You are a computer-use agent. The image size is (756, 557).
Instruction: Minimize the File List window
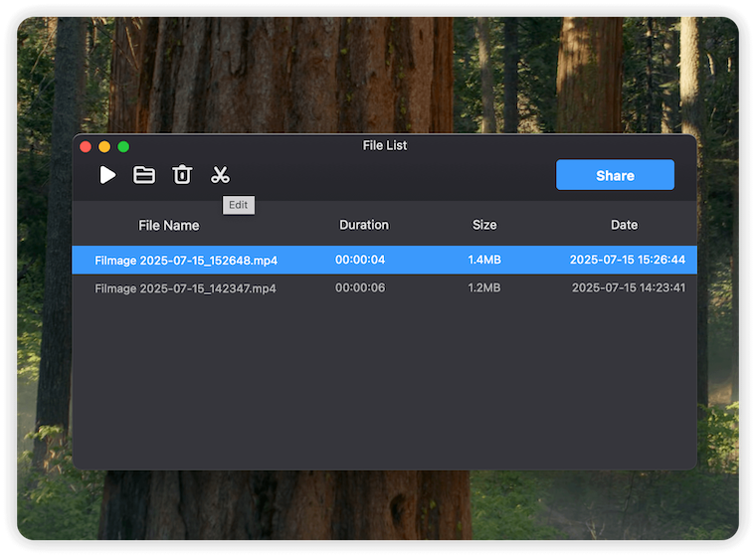coord(104,146)
